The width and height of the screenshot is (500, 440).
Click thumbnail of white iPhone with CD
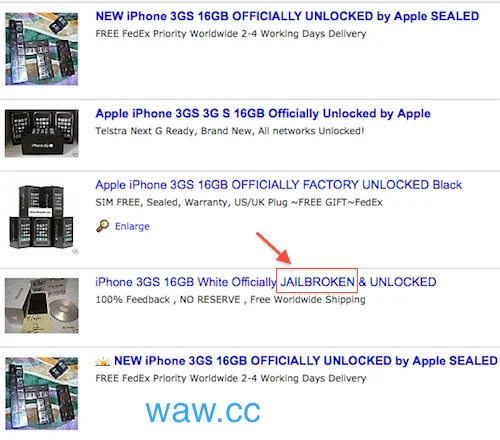[42, 305]
